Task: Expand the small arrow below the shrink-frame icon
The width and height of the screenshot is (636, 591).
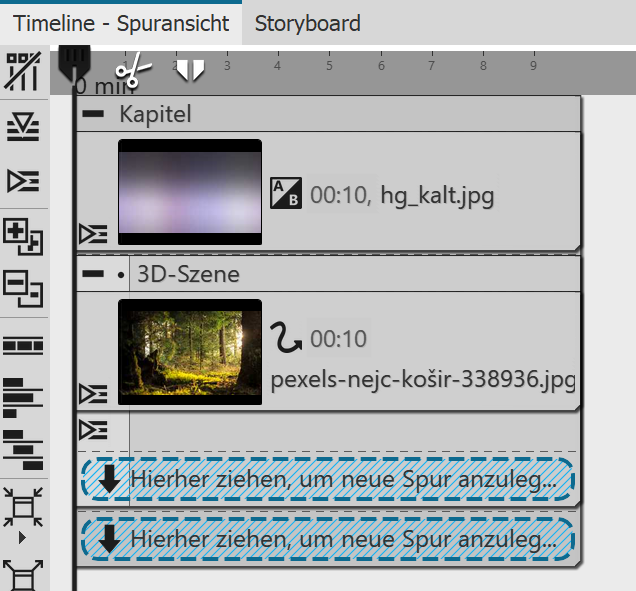Action: [x=23, y=537]
